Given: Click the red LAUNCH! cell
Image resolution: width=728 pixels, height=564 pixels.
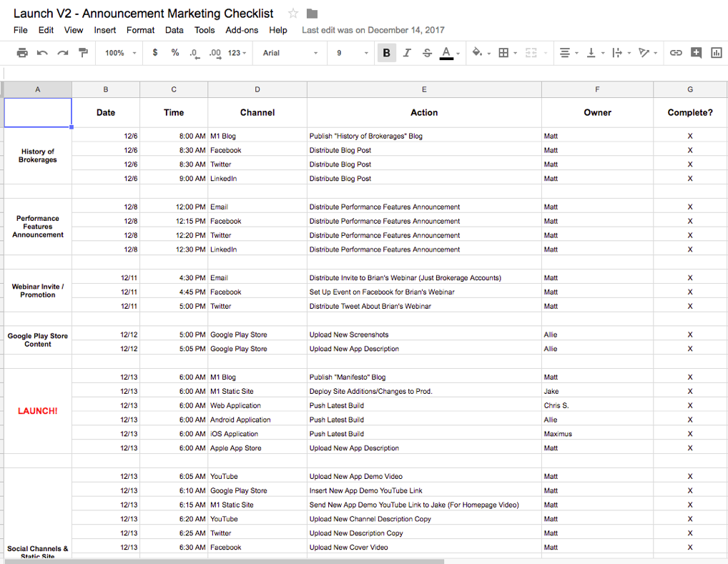Looking at the screenshot, I should pos(38,411).
